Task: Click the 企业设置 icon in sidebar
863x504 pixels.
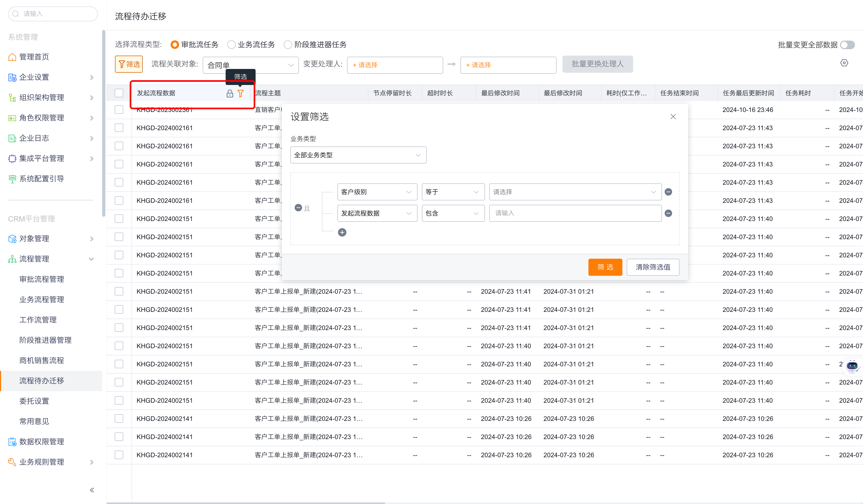Action: (x=12, y=77)
